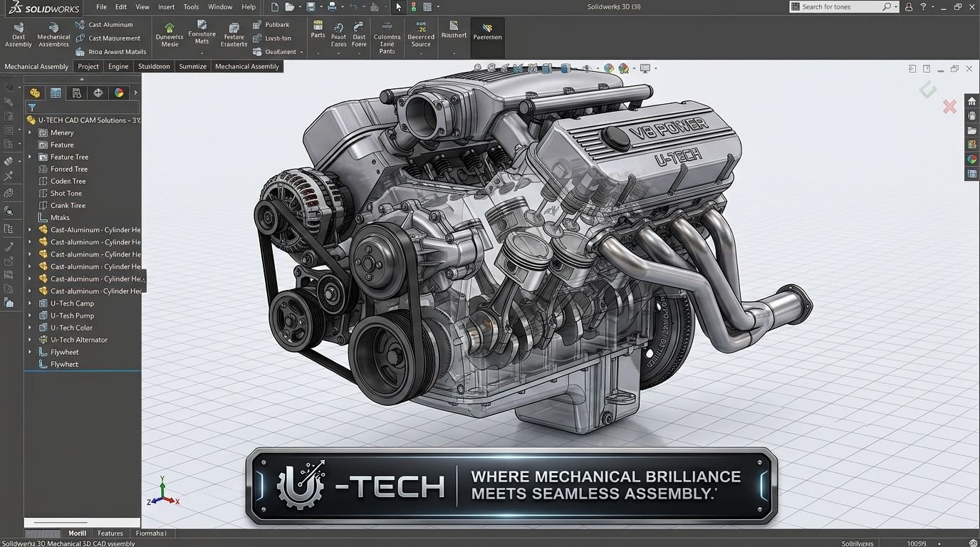The image size is (980, 547).
Task: Click Pulibark ribbon button
Action: 271,25
